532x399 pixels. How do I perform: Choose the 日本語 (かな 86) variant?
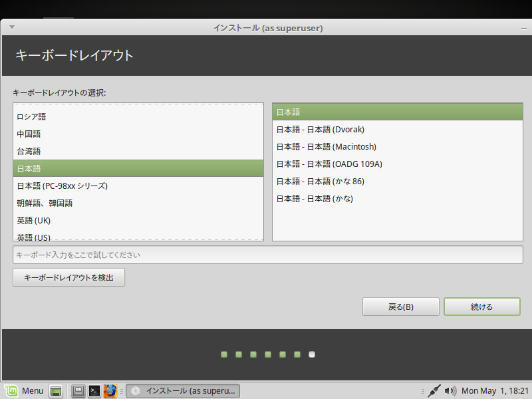[x=398, y=182]
